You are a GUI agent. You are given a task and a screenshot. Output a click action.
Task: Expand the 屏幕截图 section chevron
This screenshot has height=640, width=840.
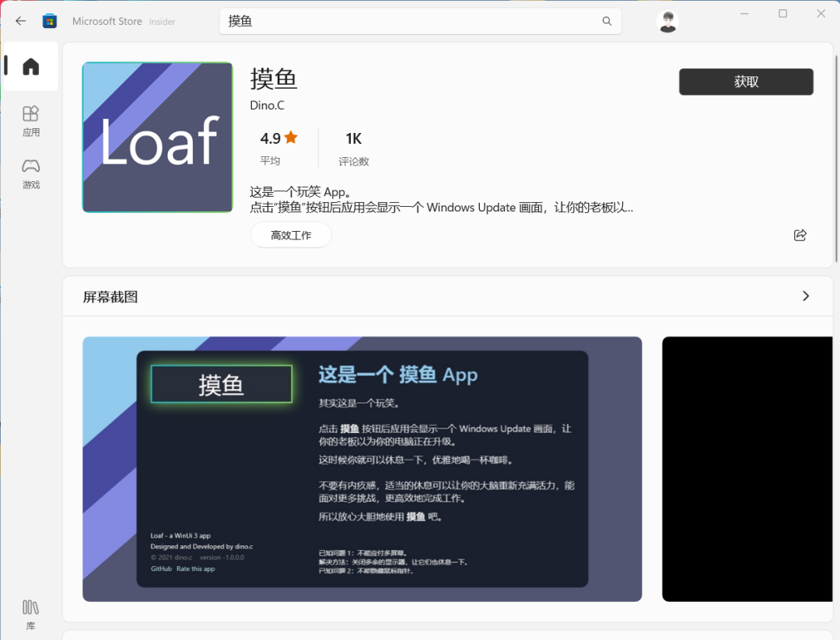[806, 296]
